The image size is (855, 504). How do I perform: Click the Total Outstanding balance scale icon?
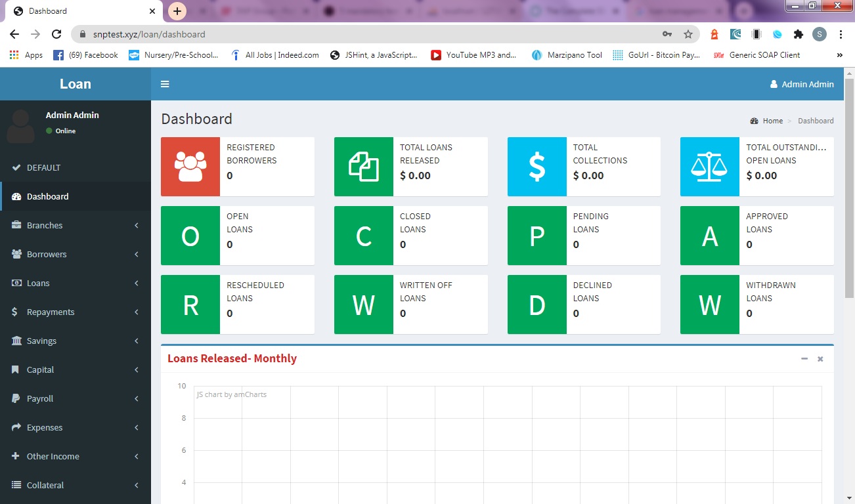[x=709, y=167]
